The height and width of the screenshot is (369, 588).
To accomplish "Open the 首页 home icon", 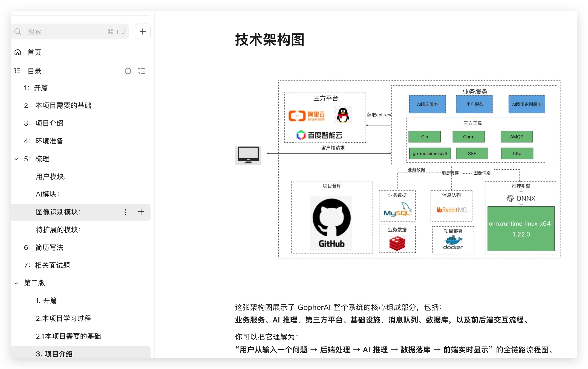I will click(18, 52).
